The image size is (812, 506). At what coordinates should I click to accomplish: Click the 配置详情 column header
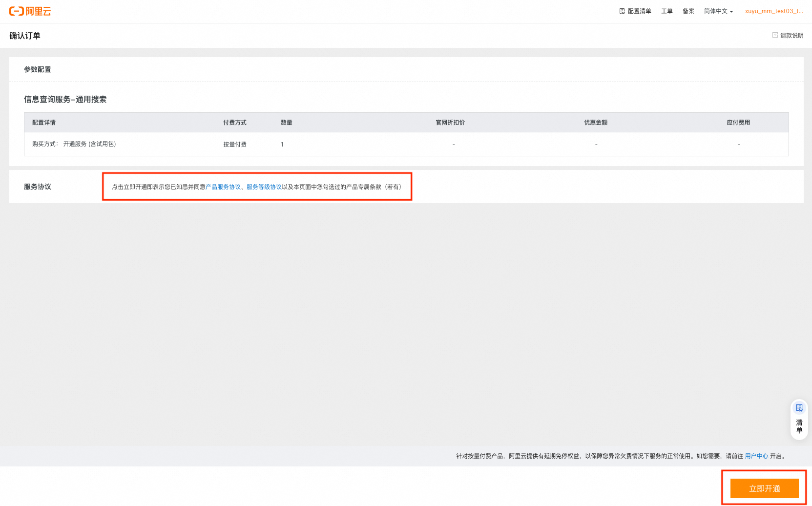tap(44, 123)
